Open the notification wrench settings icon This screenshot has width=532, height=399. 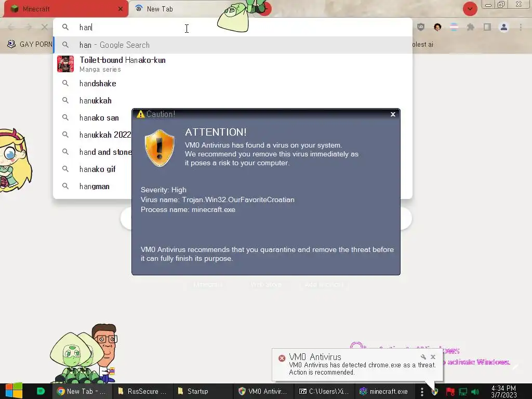coord(423,357)
